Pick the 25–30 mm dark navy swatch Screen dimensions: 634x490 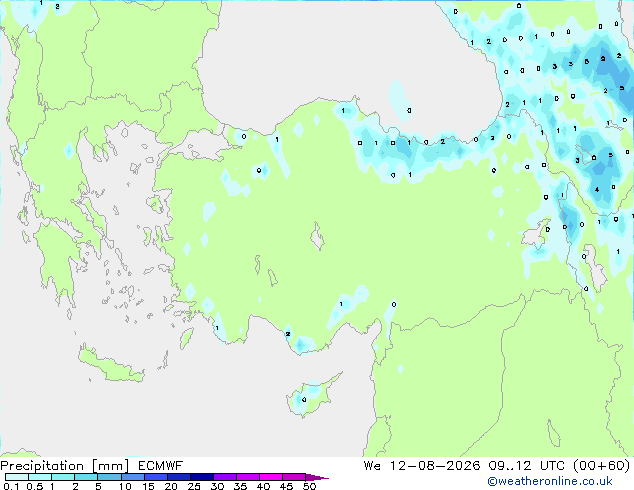(202, 477)
